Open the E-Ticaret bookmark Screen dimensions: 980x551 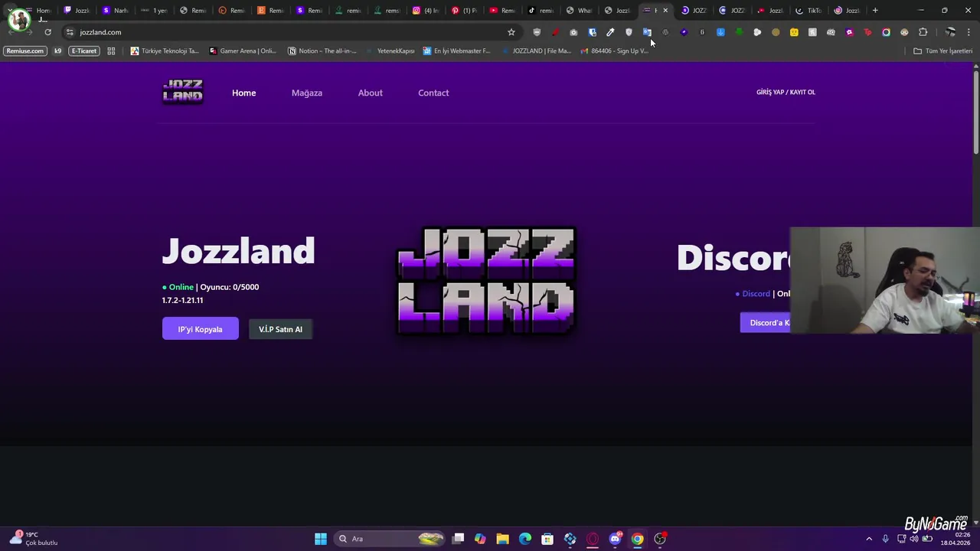click(x=84, y=51)
